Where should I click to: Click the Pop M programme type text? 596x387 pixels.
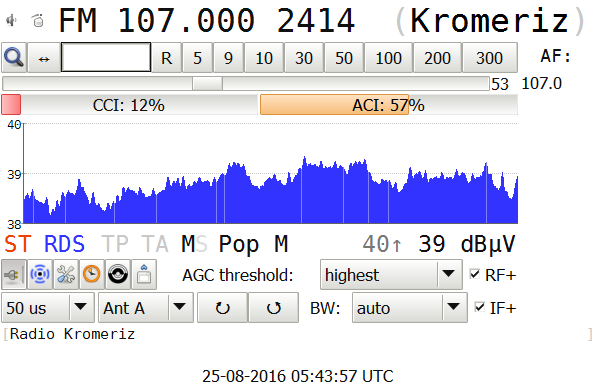[254, 244]
